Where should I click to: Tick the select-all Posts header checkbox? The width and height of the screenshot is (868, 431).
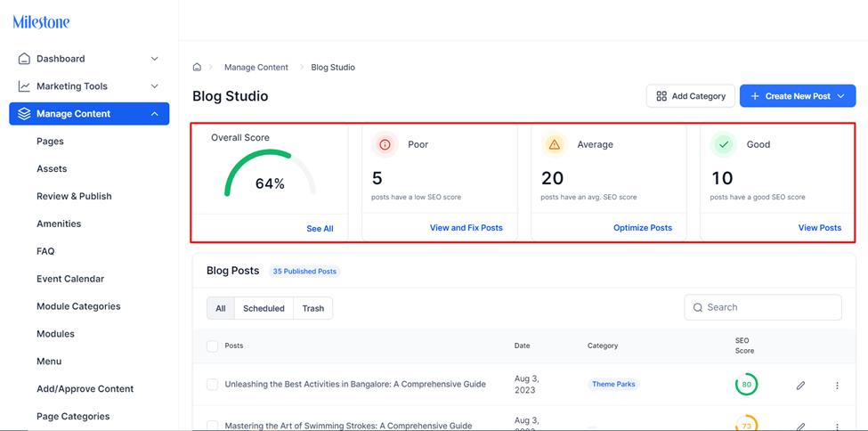pos(212,346)
